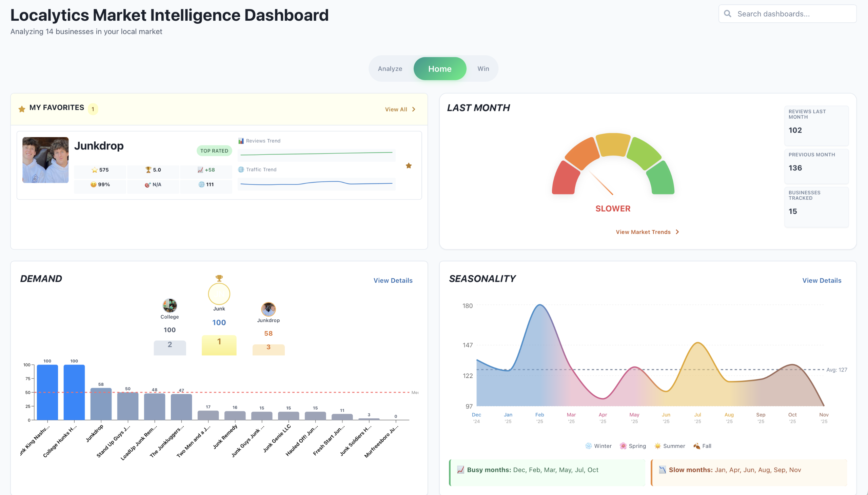This screenshot has width=868, height=495.
Task: Click the Reviews Trend chart icon
Action: pos(242,140)
